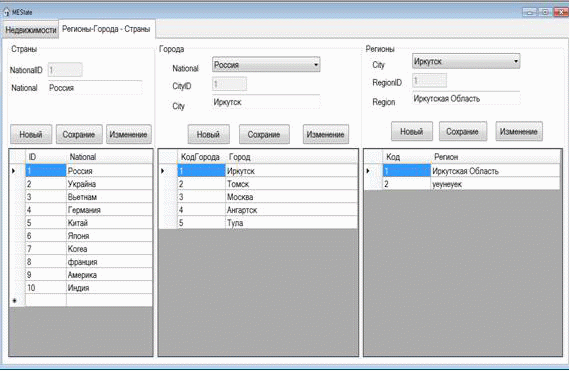Select the Регионы-Города - Страны tab
This screenshot has height=371, width=570.
(x=107, y=29)
